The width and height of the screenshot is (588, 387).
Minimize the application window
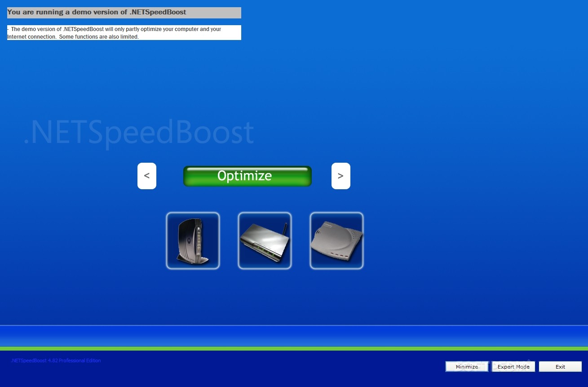point(467,367)
